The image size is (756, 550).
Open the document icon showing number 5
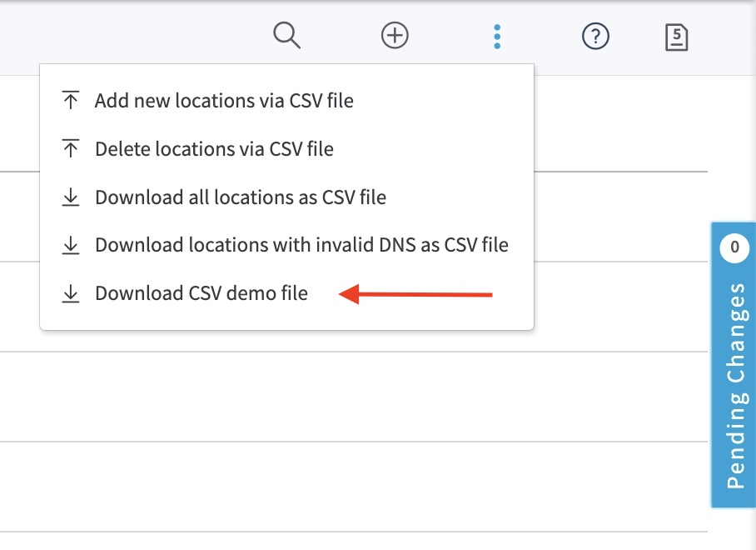point(676,36)
